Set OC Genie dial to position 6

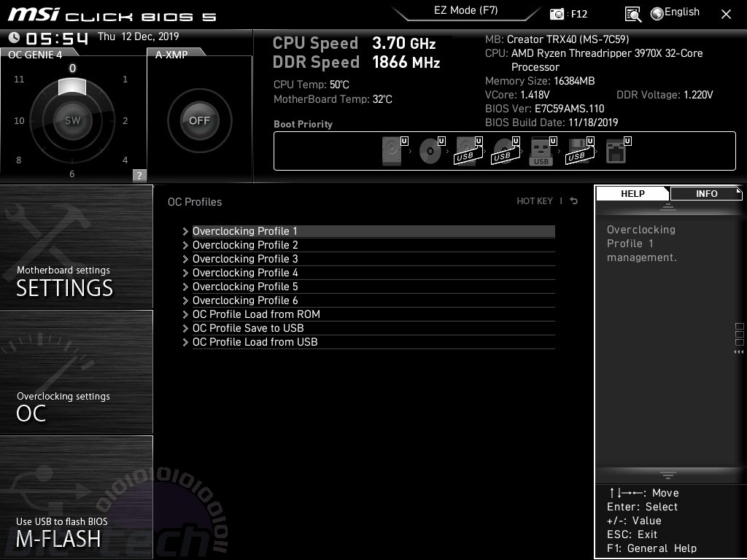72,174
